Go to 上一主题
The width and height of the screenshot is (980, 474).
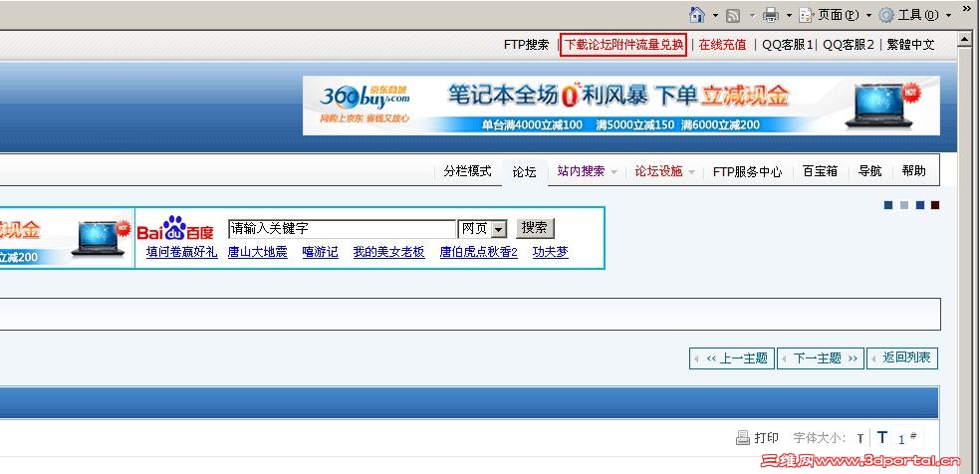pos(732,358)
